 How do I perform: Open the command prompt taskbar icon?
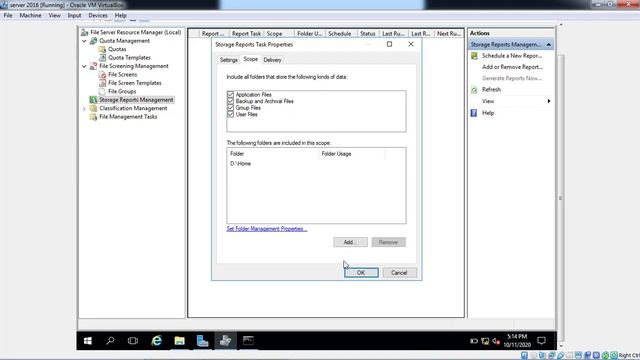[x=248, y=341]
